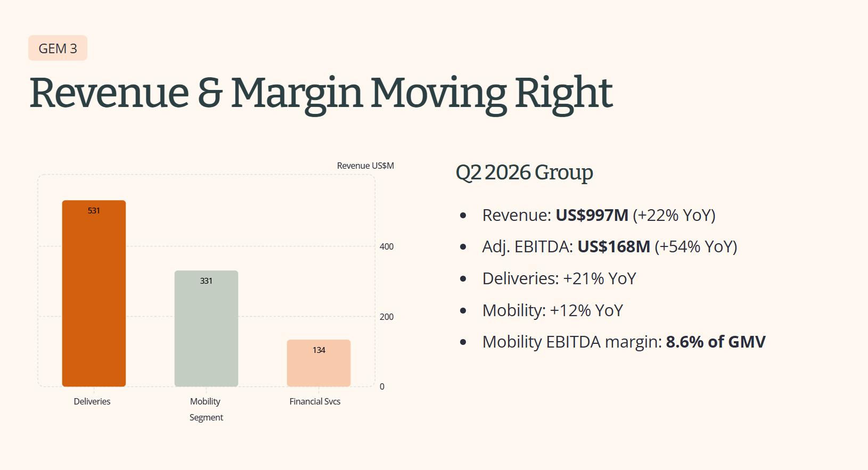868x470 pixels.
Task: Select the 531 data label
Action: pos(94,211)
